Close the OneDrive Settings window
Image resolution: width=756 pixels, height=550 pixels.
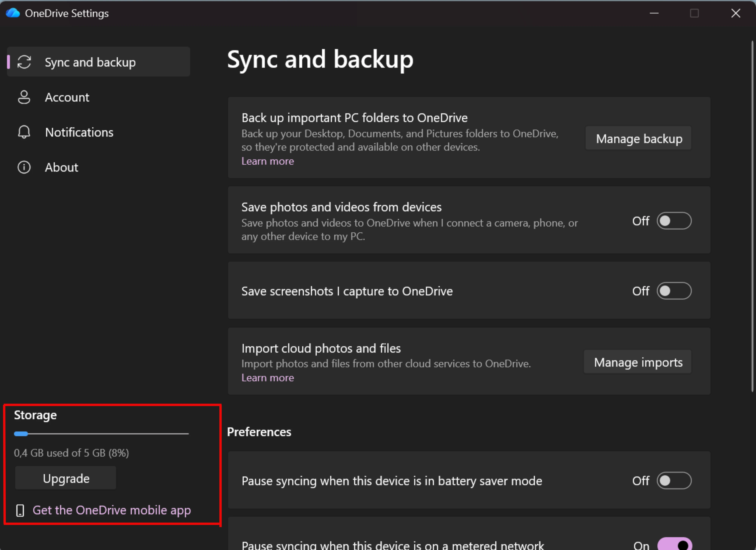pyautogui.click(x=735, y=13)
